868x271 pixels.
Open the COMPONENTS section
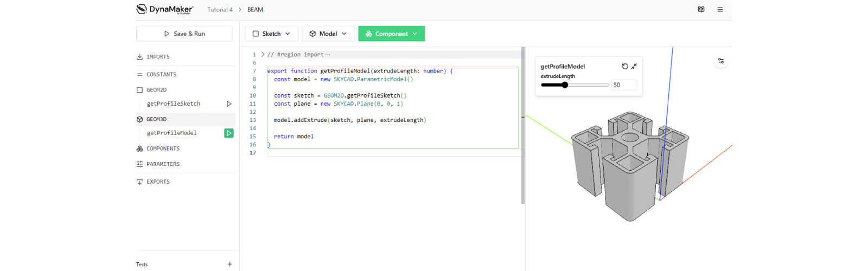coord(163,149)
